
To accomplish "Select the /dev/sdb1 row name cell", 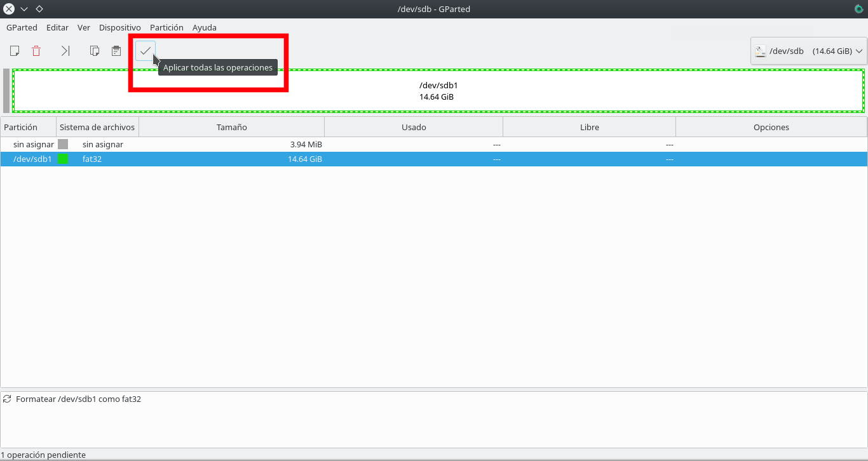I will click(x=32, y=159).
